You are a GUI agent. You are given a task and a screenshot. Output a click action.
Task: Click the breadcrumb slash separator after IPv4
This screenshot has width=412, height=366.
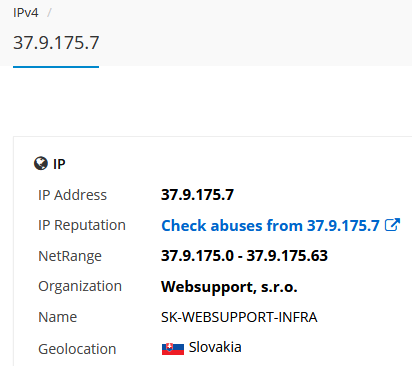coord(49,13)
